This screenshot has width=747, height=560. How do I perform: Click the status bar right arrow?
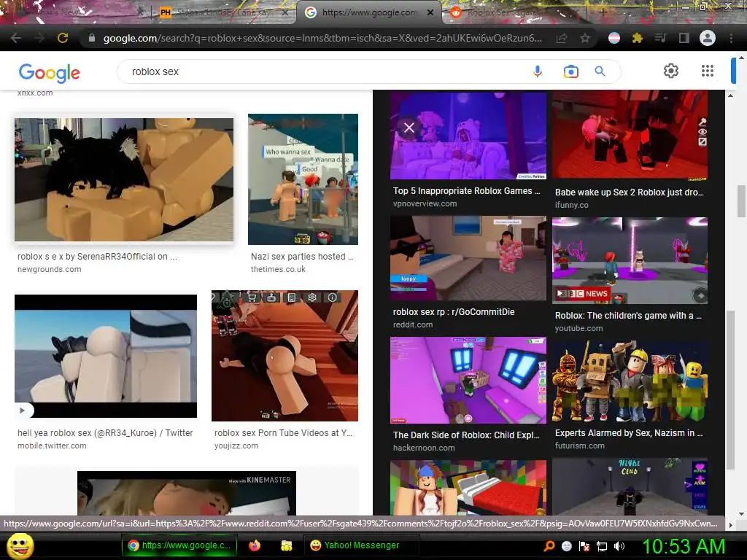tap(731, 525)
